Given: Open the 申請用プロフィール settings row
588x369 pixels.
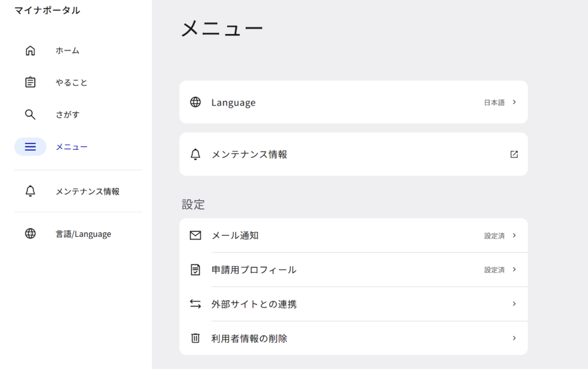Looking at the screenshot, I should click(254, 270).
